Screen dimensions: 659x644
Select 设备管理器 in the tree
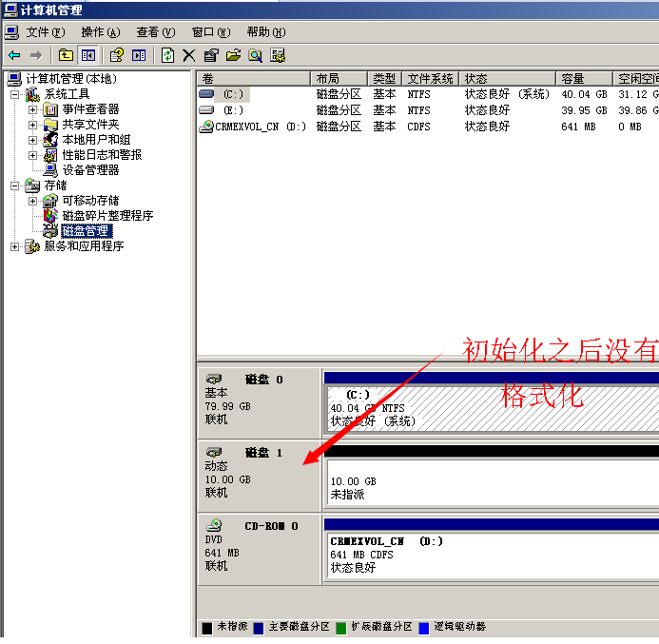coord(90,170)
